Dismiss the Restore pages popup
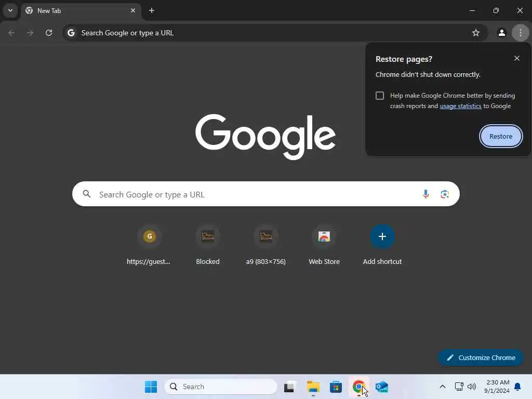This screenshot has width=532, height=399. 517,58
